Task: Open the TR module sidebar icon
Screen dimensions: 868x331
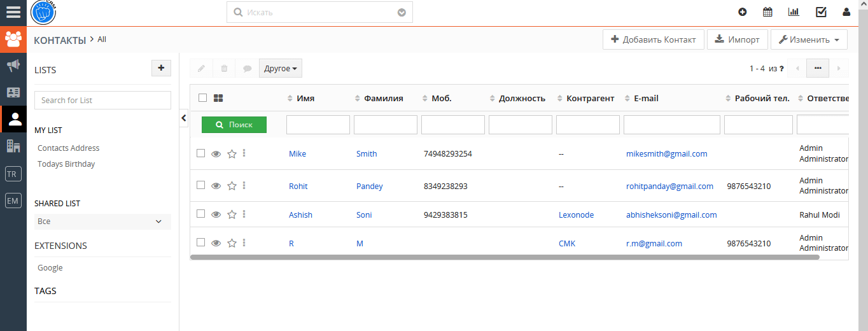Action: pyautogui.click(x=13, y=174)
